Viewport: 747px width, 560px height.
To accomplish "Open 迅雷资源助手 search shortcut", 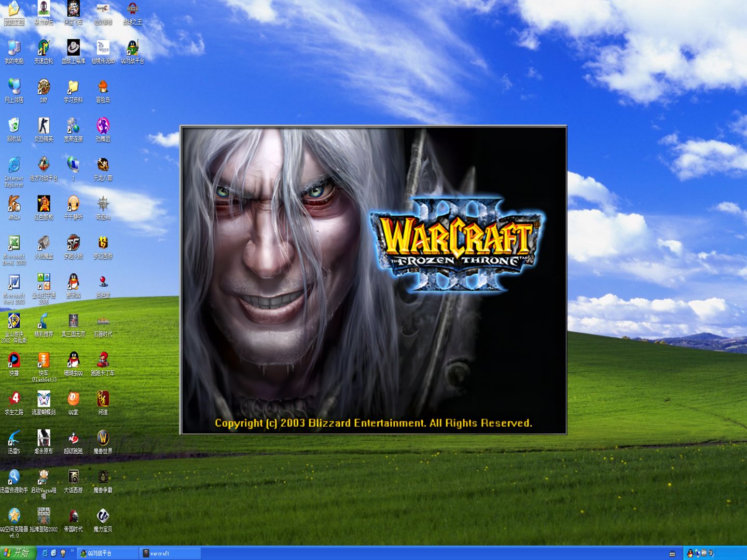I will pos(14,477).
